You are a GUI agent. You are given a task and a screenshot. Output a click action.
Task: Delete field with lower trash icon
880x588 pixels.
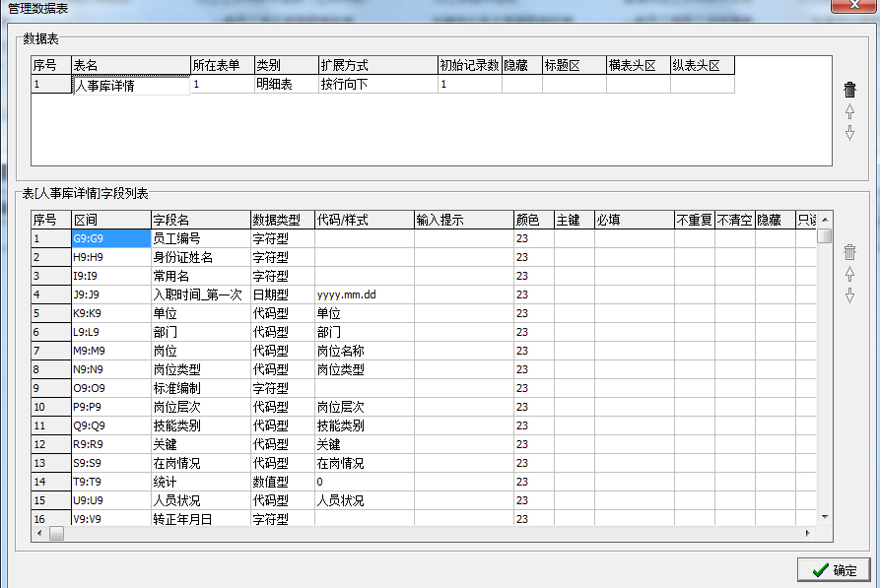click(849, 252)
